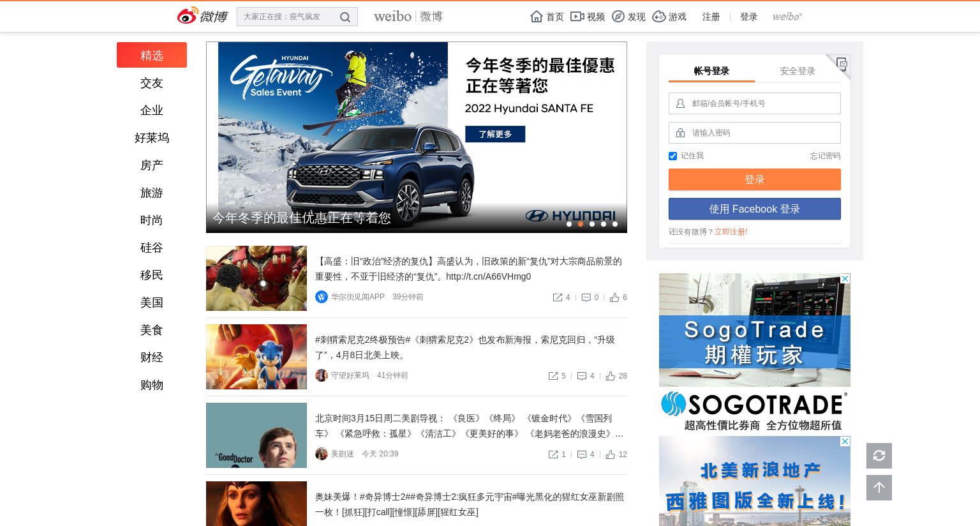980x526 pixels.
Task: Close the 北美新浪地产 ad icon
Action: coord(845,441)
